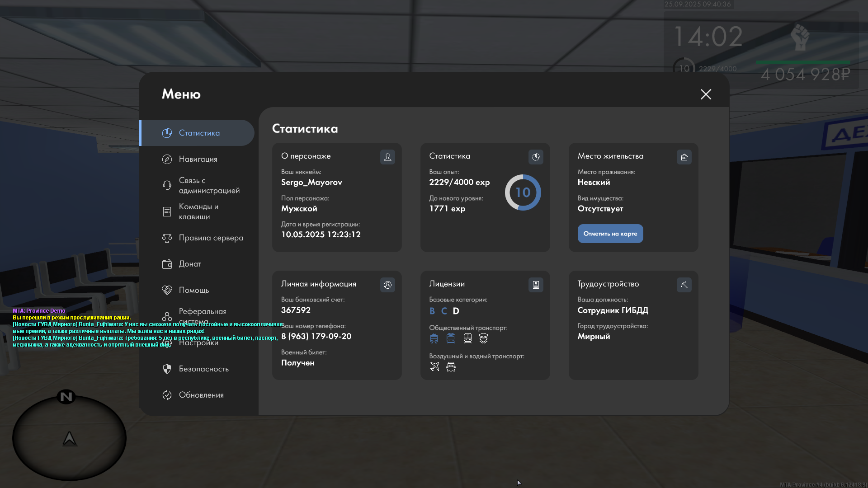Click the pie chart icon in Статистика card
This screenshot has width=868, height=488.
coord(536,157)
